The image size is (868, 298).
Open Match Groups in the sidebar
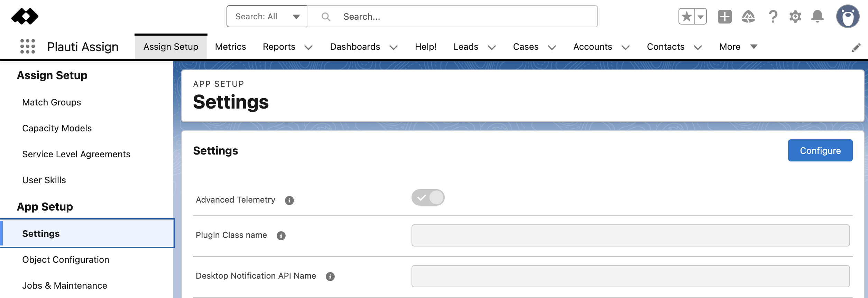tap(52, 102)
